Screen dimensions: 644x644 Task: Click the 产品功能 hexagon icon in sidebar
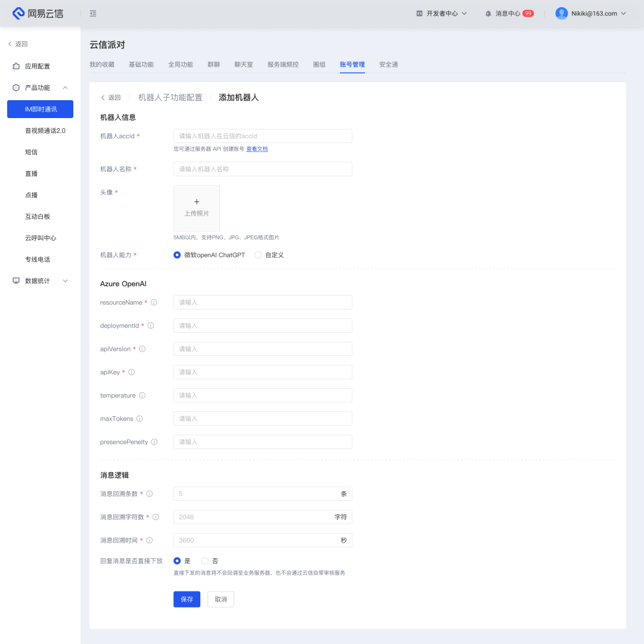pyautogui.click(x=17, y=87)
